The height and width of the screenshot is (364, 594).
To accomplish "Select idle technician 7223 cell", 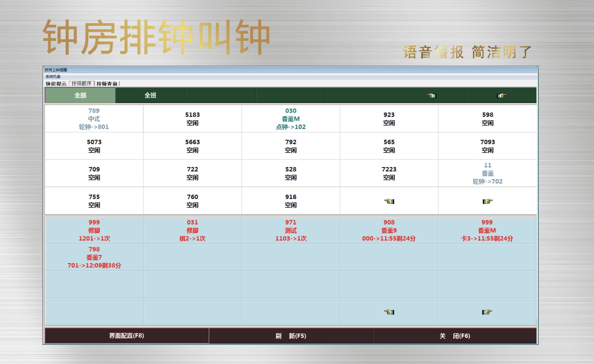I will click(x=389, y=173).
